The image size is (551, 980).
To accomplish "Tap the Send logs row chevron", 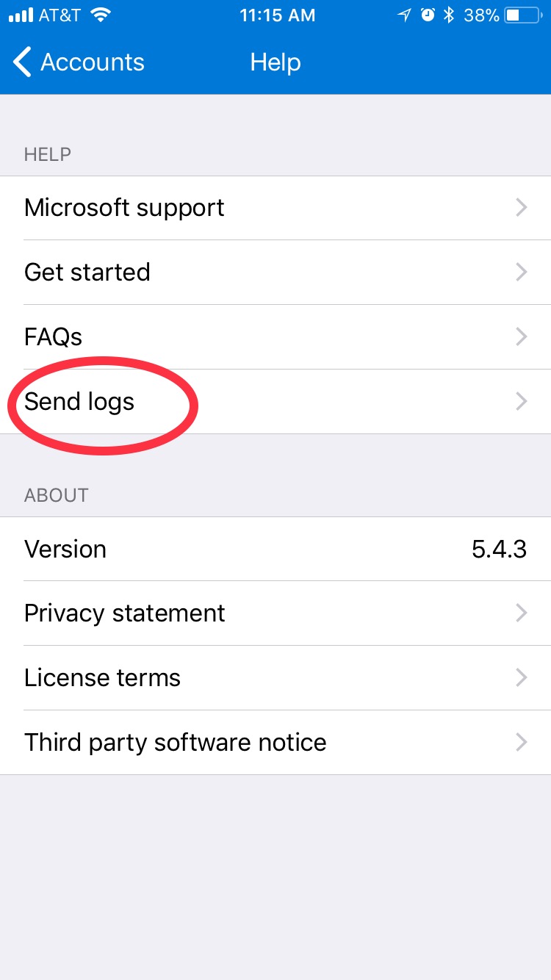I will pyautogui.click(x=522, y=401).
